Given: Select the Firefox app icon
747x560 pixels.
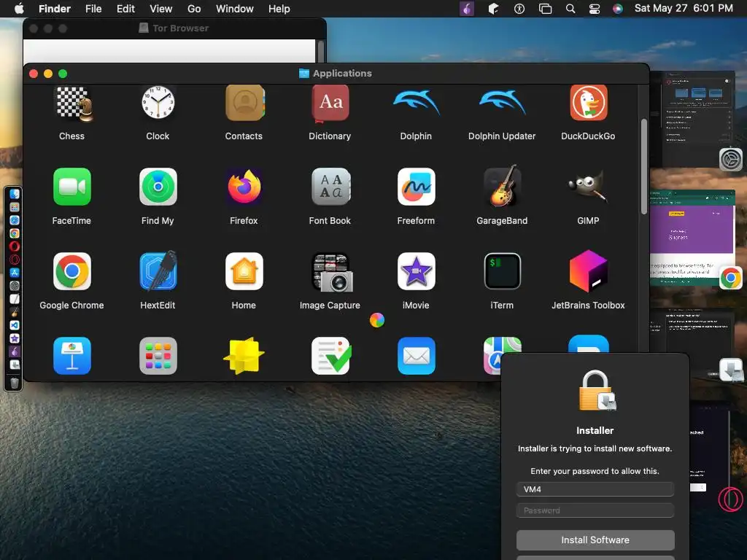Looking at the screenshot, I should pyautogui.click(x=244, y=187).
